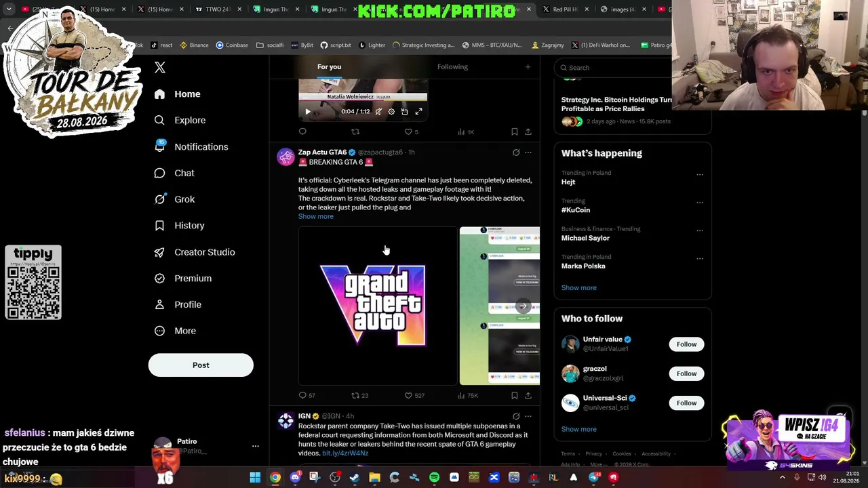This screenshot has height=488, width=868.
Task: Open the Explore page
Action: click(180, 120)
